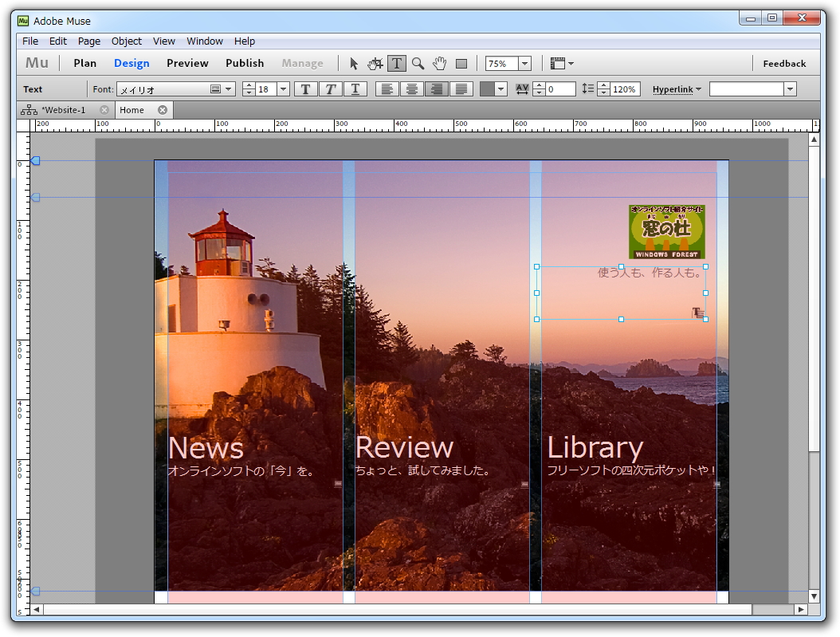Click the News heading text
840x637 pixels.
[206, 448]
